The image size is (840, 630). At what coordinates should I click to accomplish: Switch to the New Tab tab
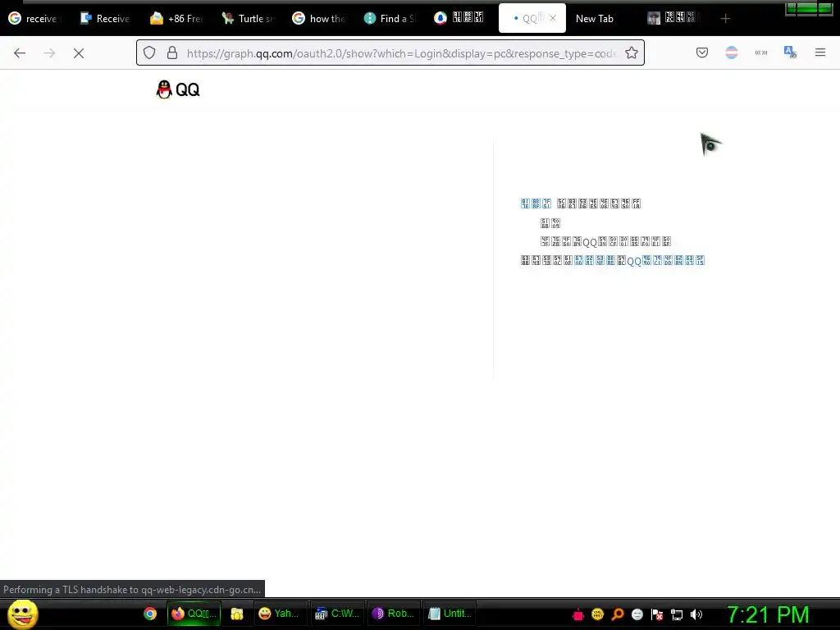pos(596,19)
